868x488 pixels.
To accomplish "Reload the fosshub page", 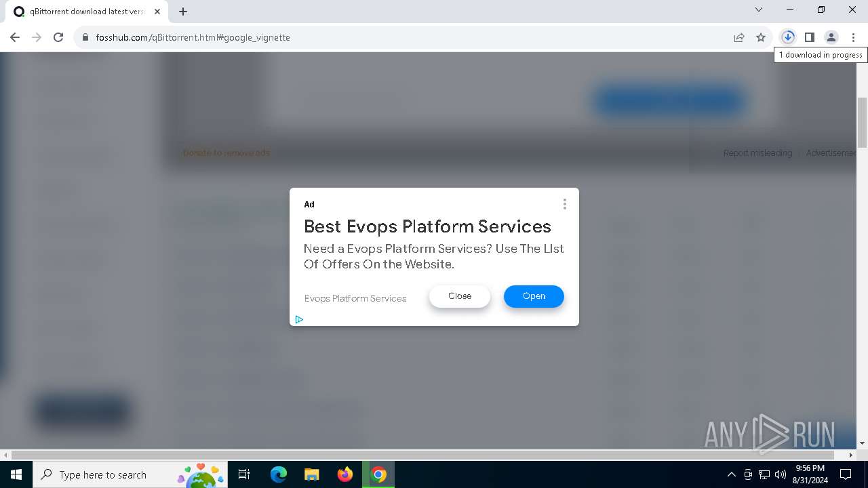I will click(58, 37).
